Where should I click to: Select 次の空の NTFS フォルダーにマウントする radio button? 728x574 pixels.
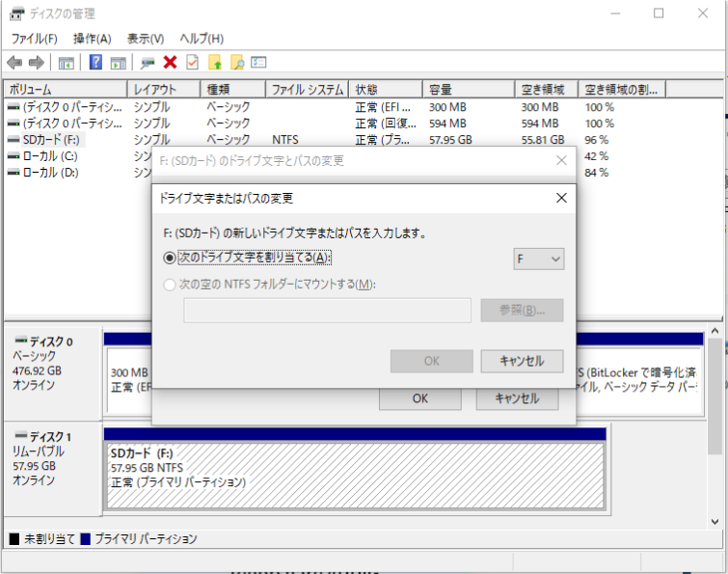(x=170, y=285)
